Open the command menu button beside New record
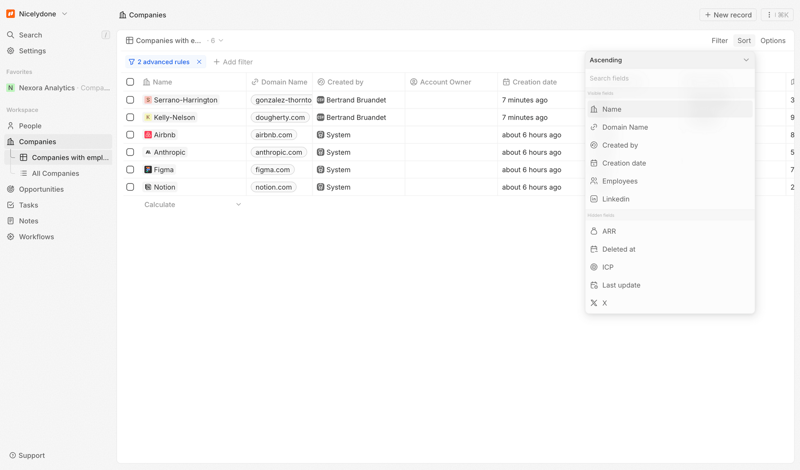The width and height of the screenshot is (800, 470). (777, 15)
